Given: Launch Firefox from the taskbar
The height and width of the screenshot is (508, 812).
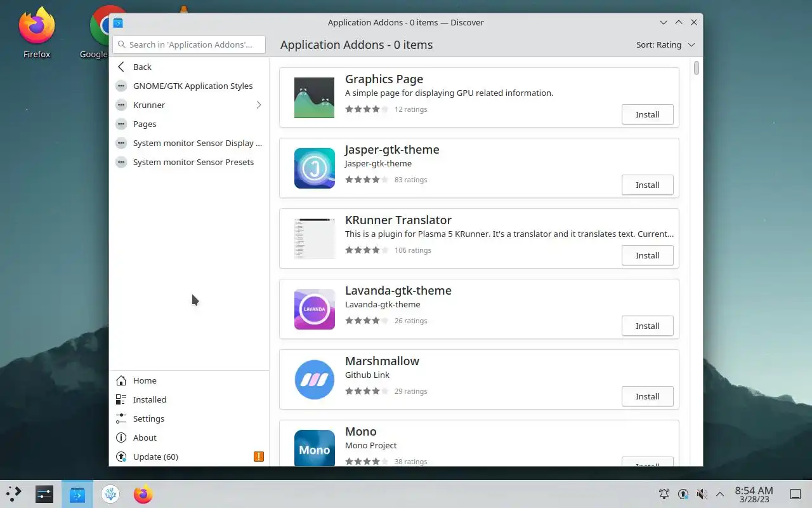Looking at the screenshot, I should point(143,494).
